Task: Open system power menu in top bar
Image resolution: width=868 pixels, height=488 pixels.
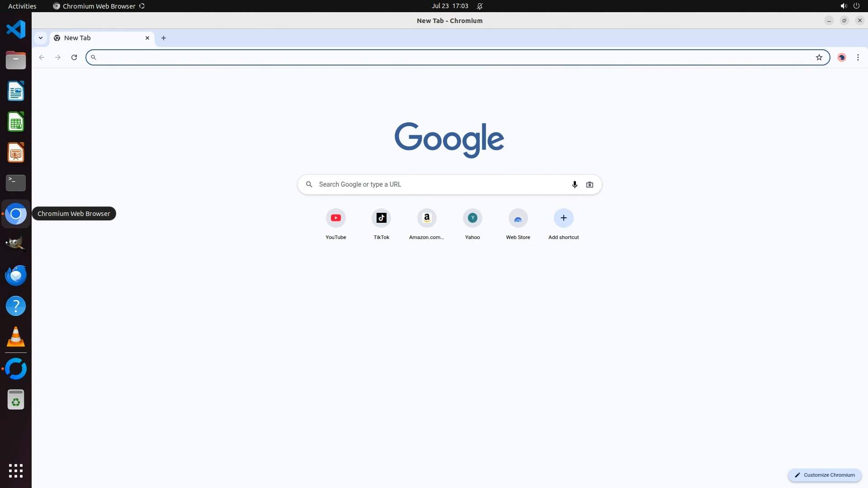Action: tap(856, 6)
